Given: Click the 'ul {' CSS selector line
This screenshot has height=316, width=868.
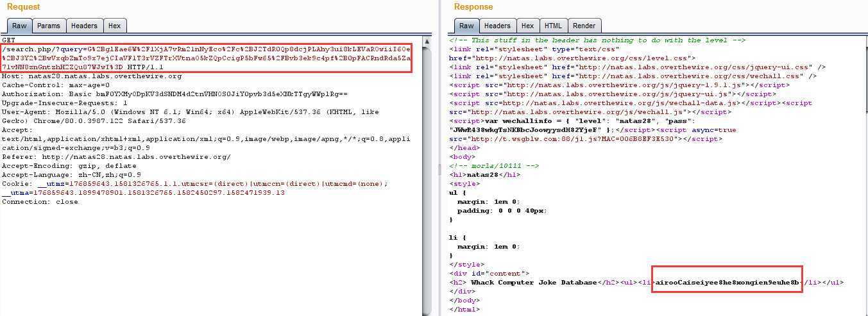Looking at the screenshot, I should [x=459, y=192].
